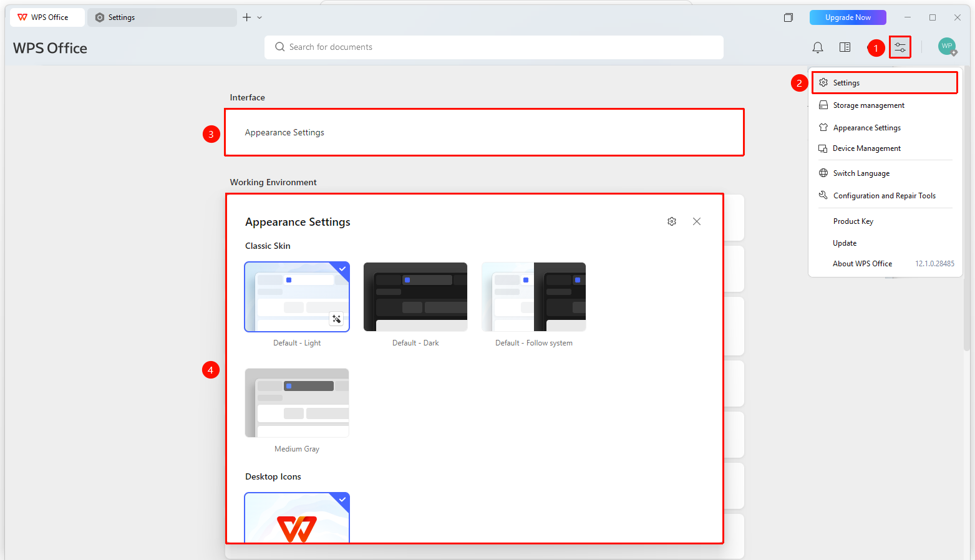Viewport: 975px width, 560px height.
Task: Click the Desktop Icons heading
Action: [x=273, y=476]
